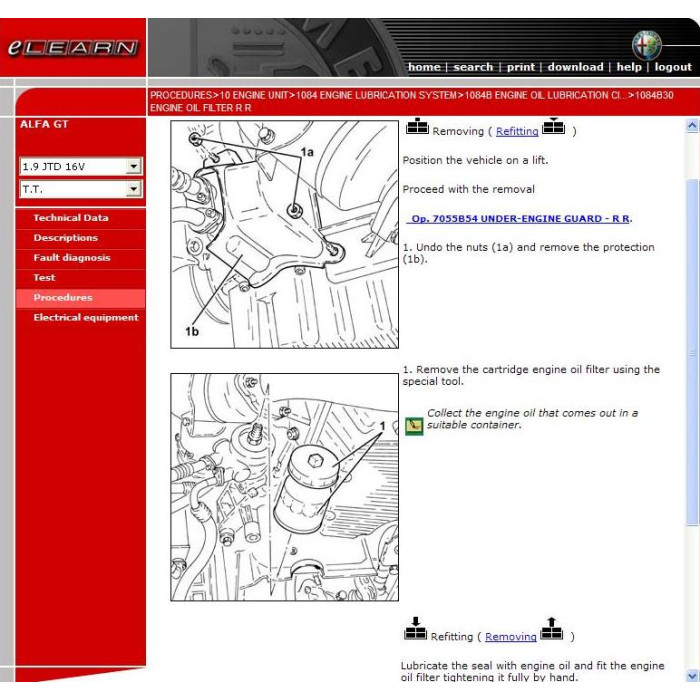
Task: Open Op. 7055B54 UNDER-ENGINE GUARD link
Action: tap(520, 219)
